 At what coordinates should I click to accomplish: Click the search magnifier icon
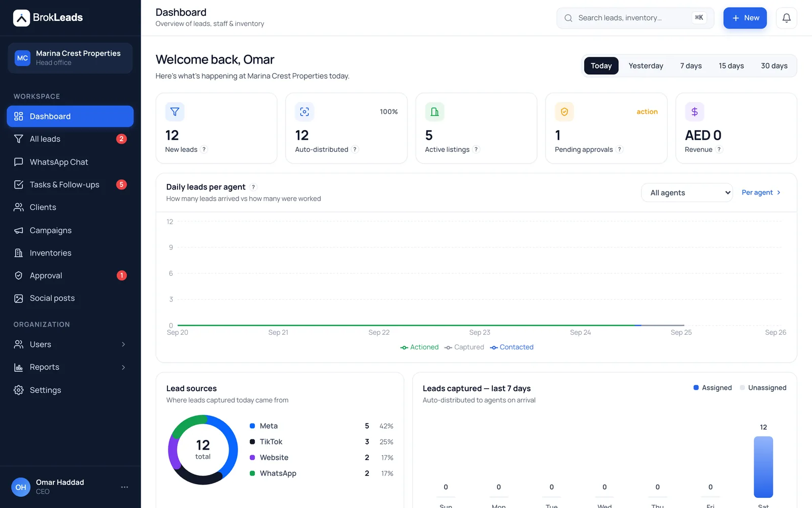click(568, 18)
